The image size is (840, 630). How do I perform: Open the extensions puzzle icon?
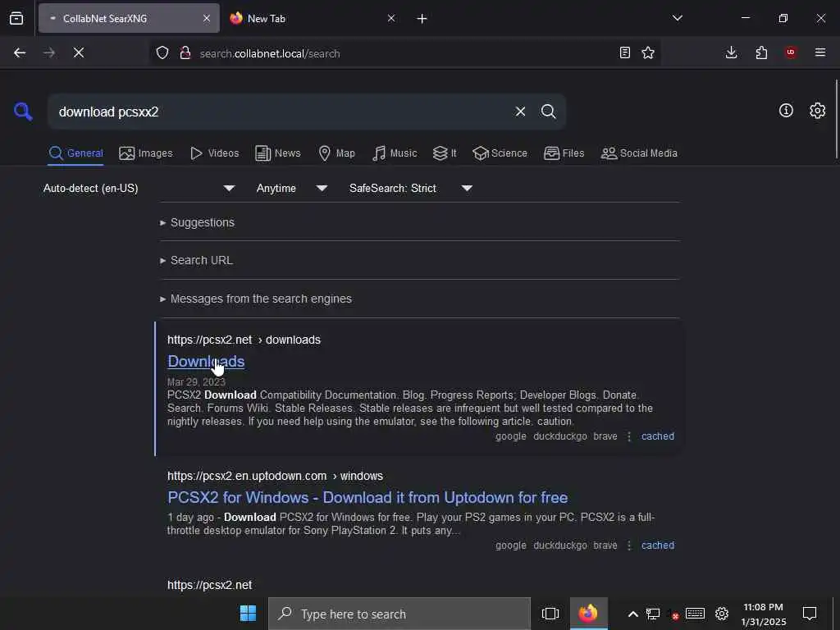(761, 52)
